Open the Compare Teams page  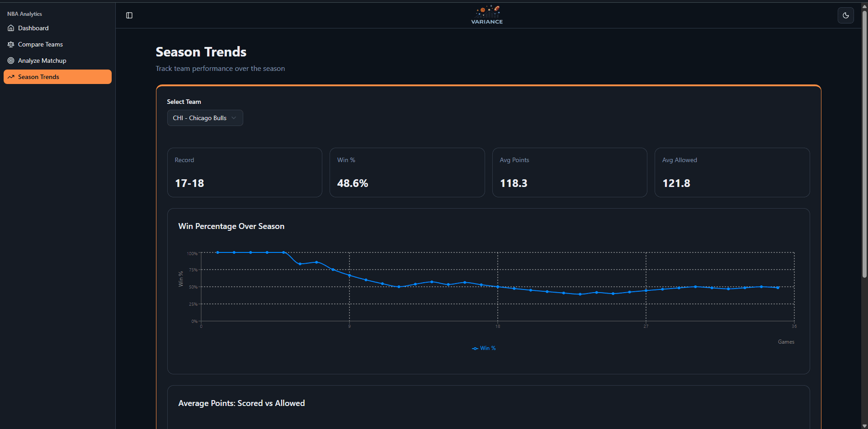pos(40,44)
